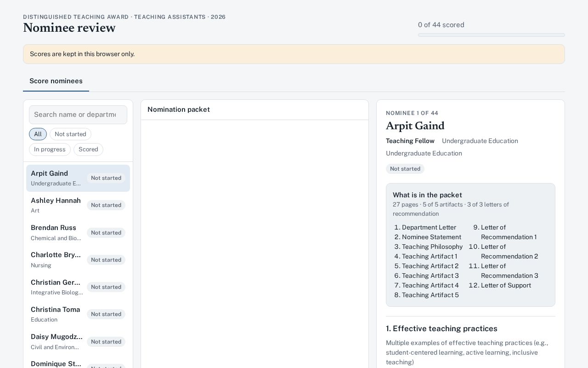Viewport: 588px width, 368px height.
Task: Open Daisy Mugodz… Civil and Environmental entry
Action: [x=78, y=341]
